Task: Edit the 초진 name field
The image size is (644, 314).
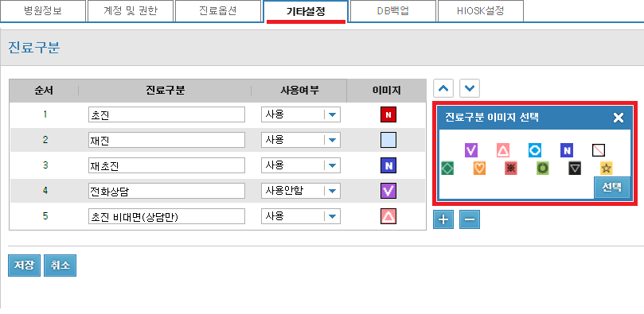Action: click(166, 114)
